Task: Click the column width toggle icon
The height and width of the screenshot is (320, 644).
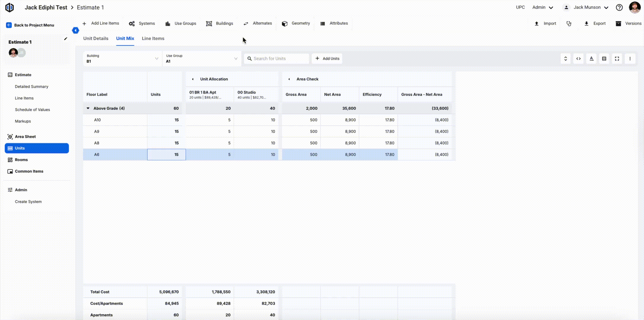Action: coord(578,59)
